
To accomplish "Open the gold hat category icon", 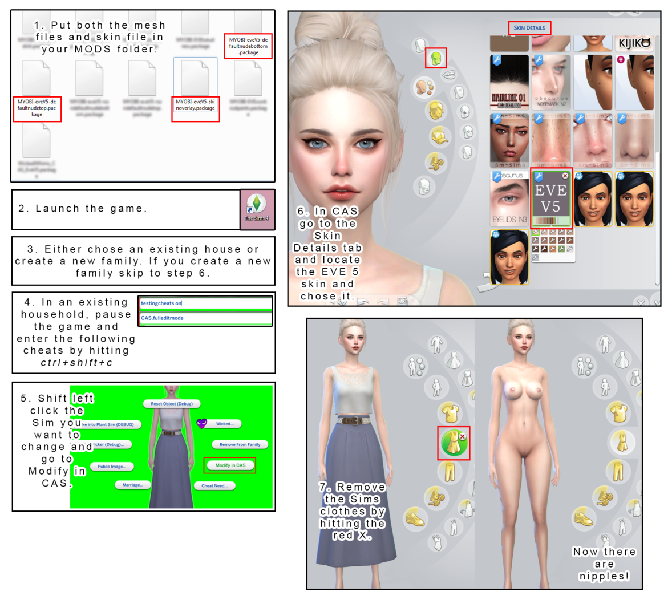I will [439, 137].
